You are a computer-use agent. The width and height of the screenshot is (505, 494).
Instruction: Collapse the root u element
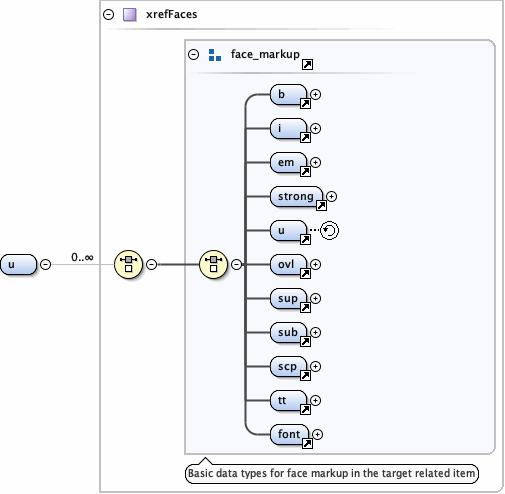[x=45, y=264]
